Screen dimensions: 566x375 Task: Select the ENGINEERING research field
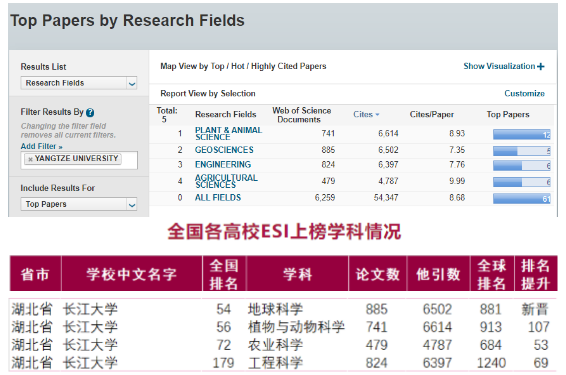point(223,165)
